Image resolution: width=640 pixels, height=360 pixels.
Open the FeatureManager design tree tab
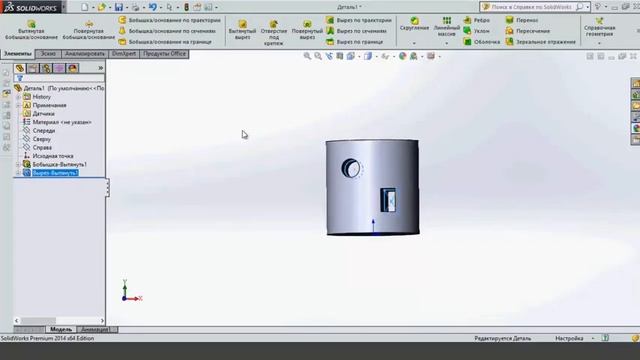click(x=20, y=68)
